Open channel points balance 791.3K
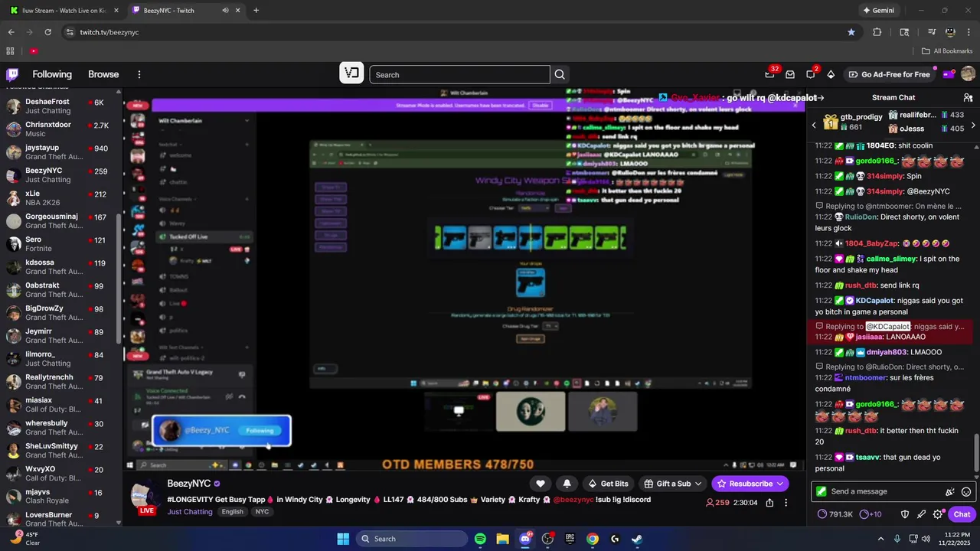Image resolution: width=980 pixels, height=551 pixels. 835,514
